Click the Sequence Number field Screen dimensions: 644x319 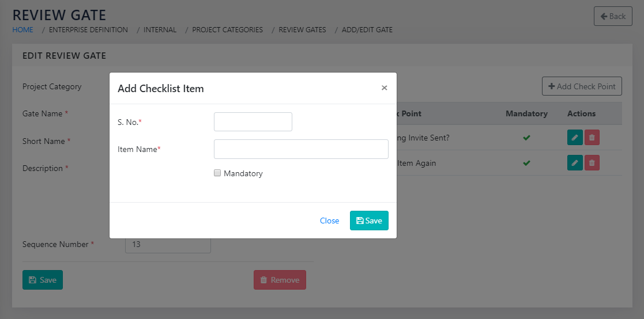click(x=168, y=244)
